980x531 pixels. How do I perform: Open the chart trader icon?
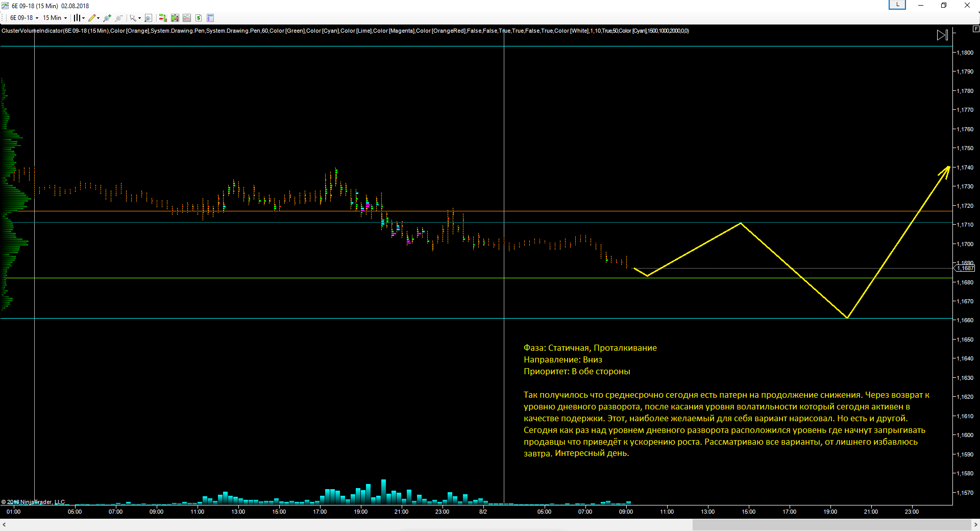(163, 18)
